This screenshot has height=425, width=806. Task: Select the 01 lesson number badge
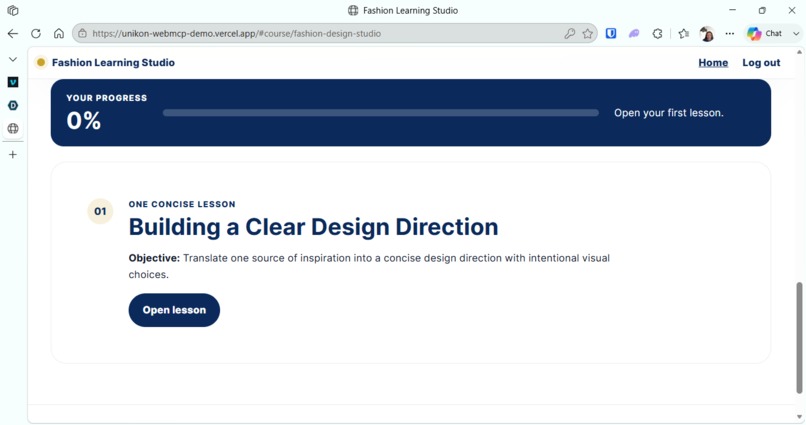100,211
